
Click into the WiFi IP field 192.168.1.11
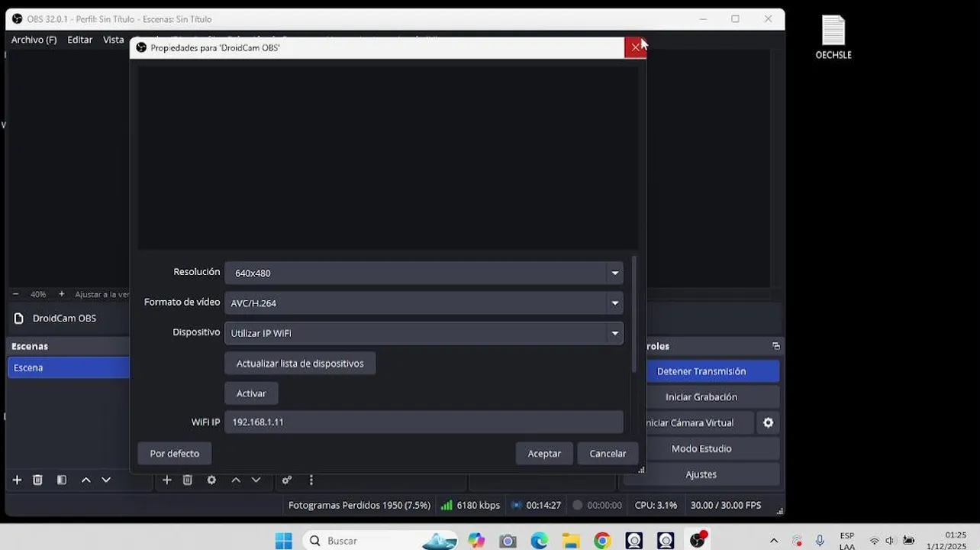pos(424,422)
